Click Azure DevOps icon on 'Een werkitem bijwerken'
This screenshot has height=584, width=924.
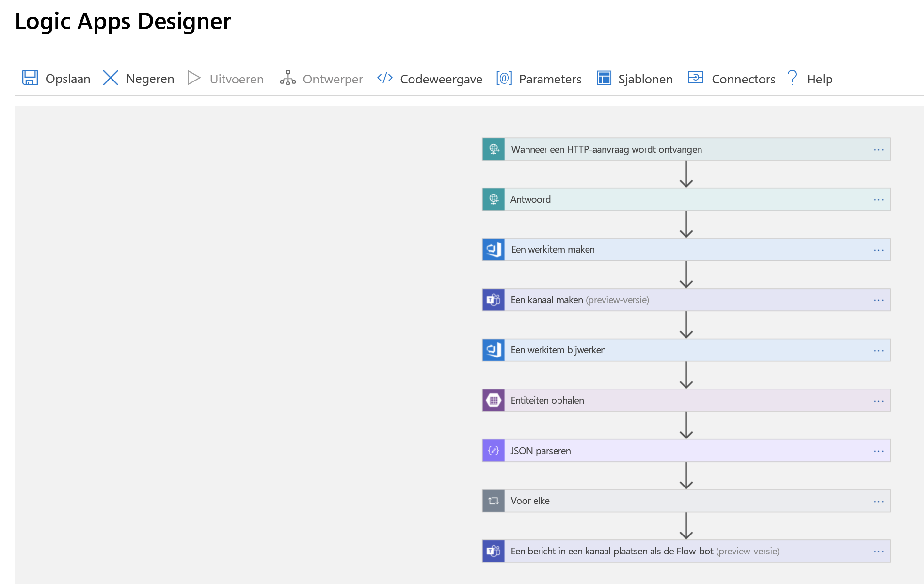(494, 350)
